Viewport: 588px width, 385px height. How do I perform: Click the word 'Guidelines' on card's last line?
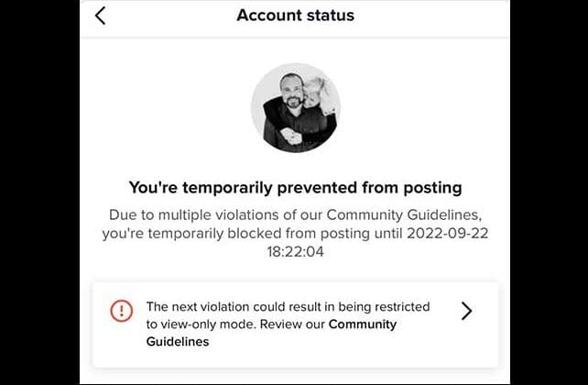click(178, 342)
